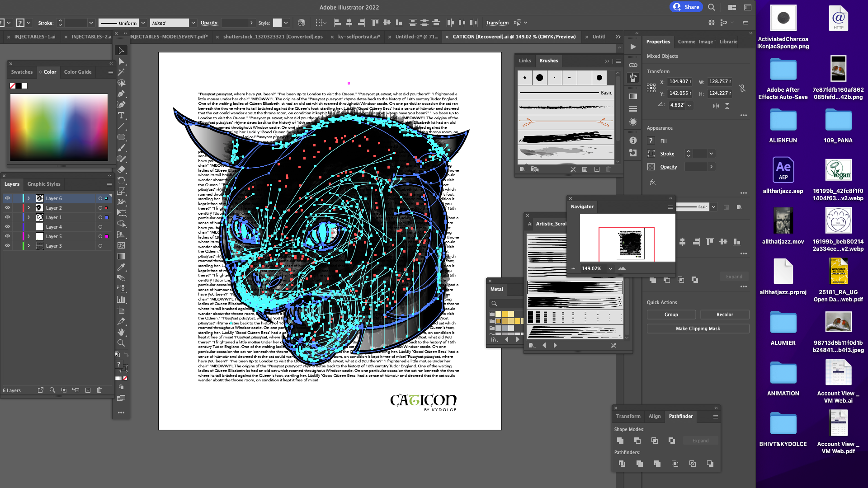
Task: Select the Gradient tool
Action: 121,256
